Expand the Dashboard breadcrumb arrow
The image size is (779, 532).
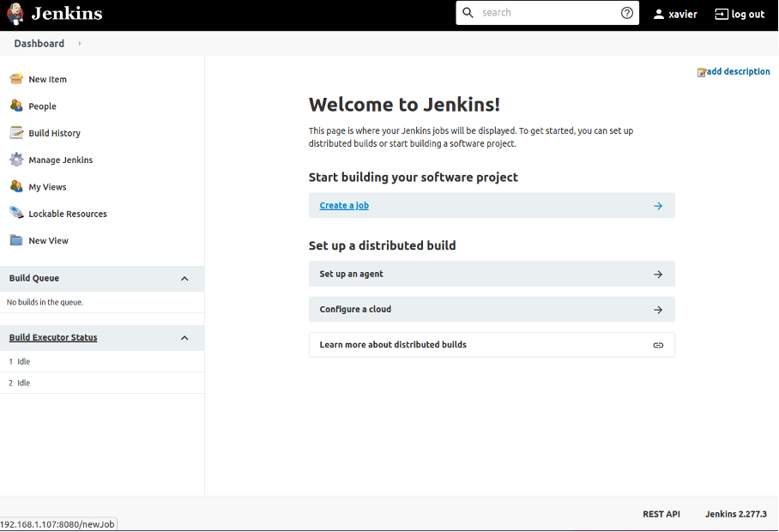pyautogui.click(x=80, y=44)
